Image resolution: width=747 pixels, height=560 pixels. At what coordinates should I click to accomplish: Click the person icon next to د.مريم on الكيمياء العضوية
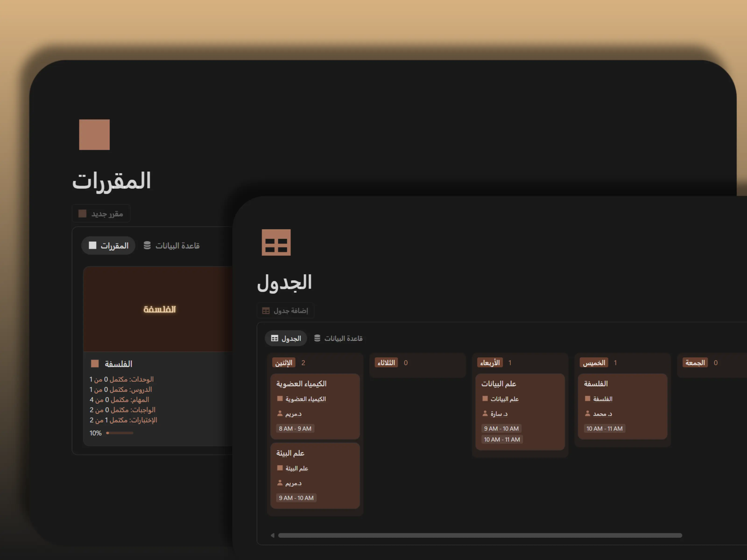(x=280, y=413)
